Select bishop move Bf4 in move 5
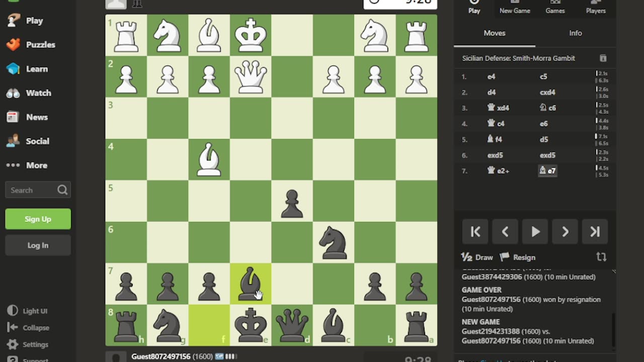Screen dimensions: 644x362 495,139
